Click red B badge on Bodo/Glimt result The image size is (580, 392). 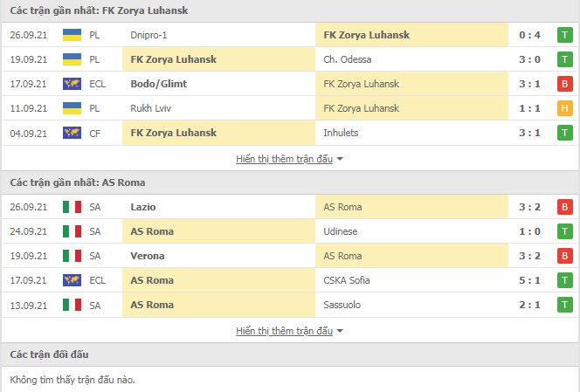click(565, 84)
